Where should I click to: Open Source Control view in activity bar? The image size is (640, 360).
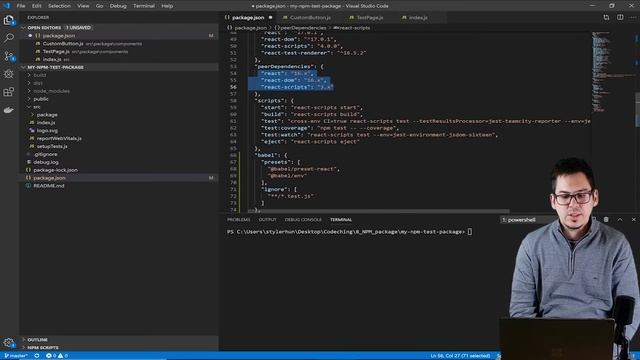tap(9, 56)
